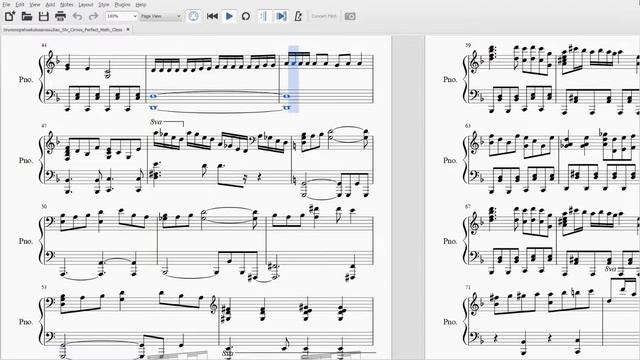This screenshot has height=360, width=640.
Task: Redo the last undone action
Action: [x=93, y=16]
